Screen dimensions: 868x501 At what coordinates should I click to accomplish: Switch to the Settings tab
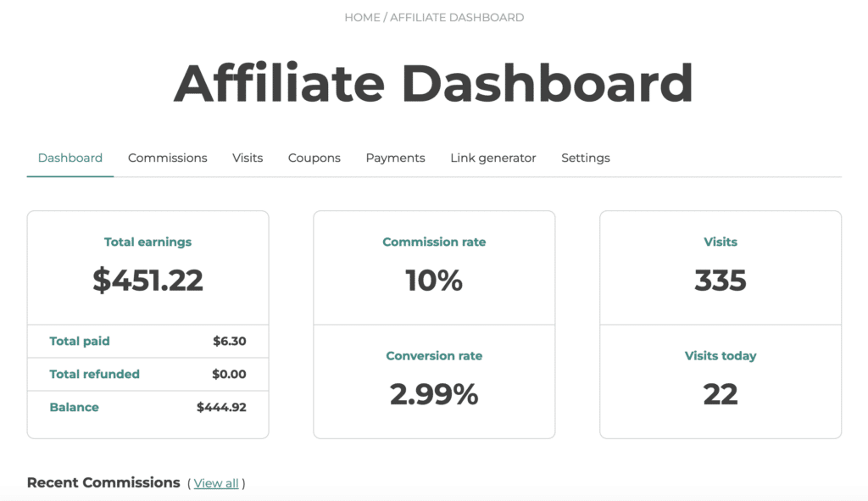[x=585, y=158]
